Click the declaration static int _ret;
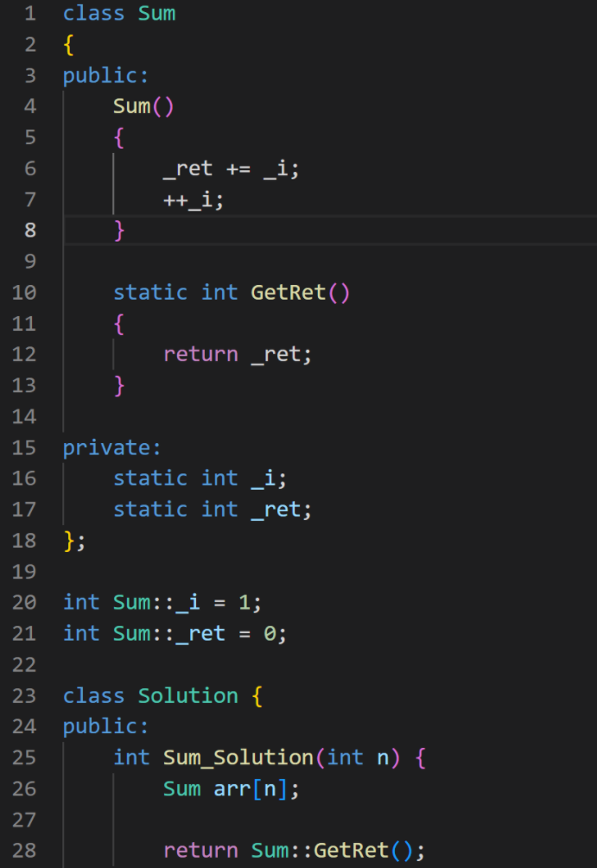Viewport: 597px width, 868px height. tap(213, 510)
